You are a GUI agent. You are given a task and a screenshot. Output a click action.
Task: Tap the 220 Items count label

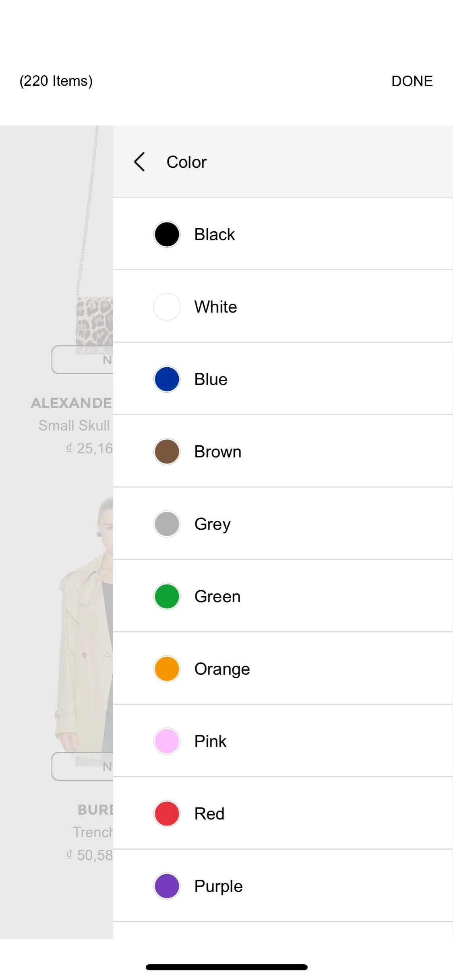tap(56, 81)
